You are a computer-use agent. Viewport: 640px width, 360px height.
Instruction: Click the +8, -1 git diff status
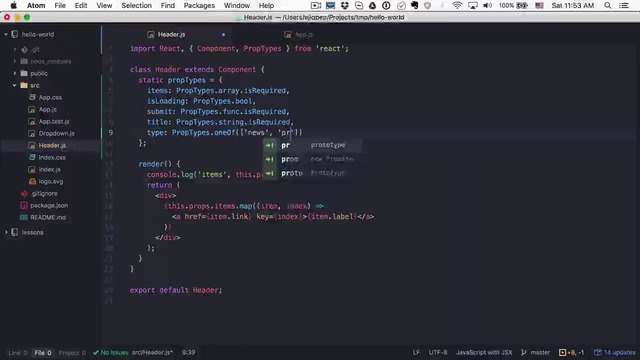point(571,353)
